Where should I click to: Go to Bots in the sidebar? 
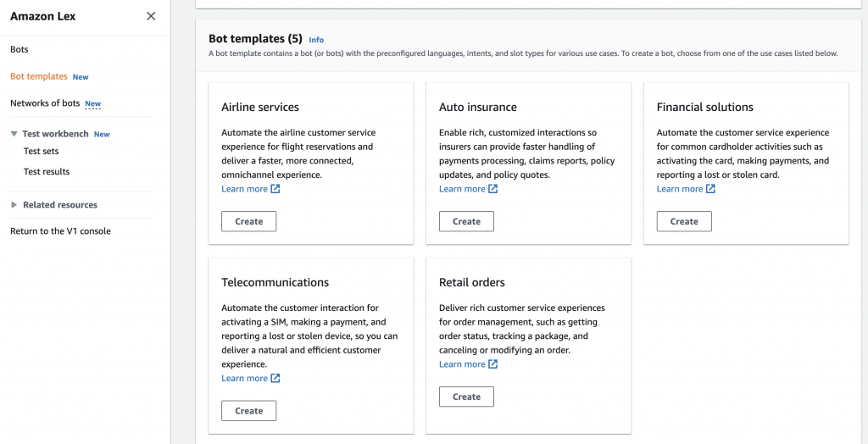click(19, 50)
